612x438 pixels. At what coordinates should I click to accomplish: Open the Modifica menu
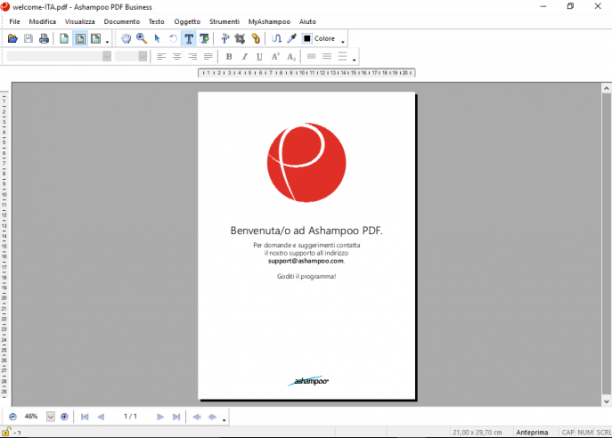[x=43, y=21]
